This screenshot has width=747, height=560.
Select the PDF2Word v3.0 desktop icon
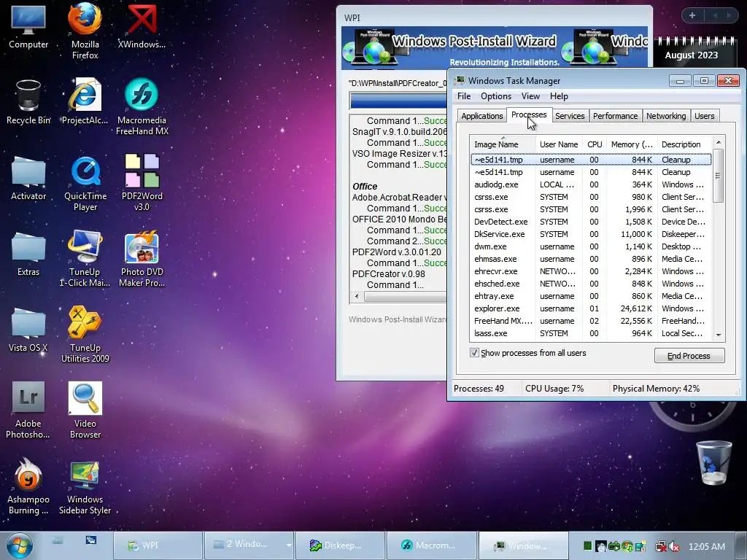(x=142, y=183)
